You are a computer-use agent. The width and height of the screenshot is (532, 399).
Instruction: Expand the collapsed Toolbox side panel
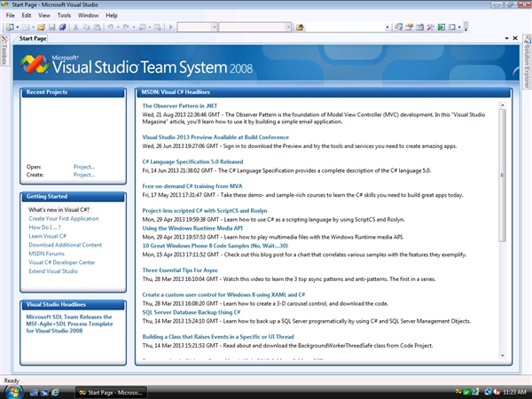click(x=4, y=51)
